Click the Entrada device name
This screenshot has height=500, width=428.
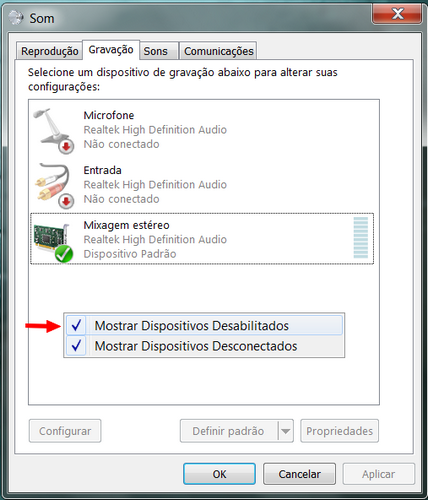point(102,170)
